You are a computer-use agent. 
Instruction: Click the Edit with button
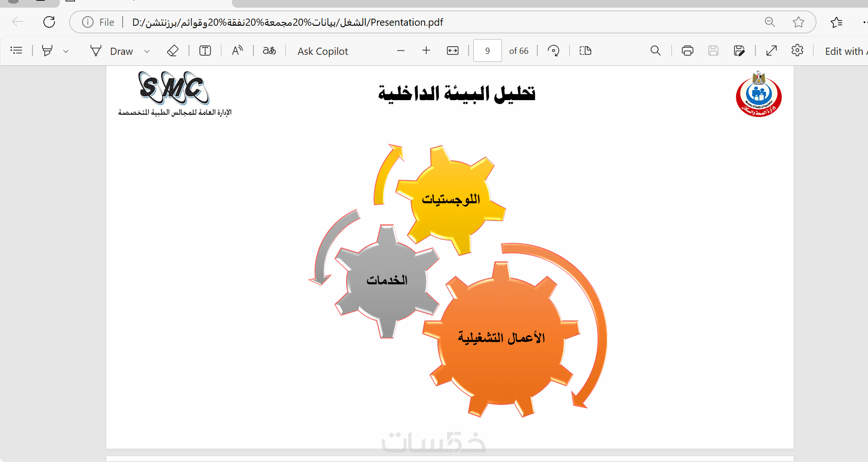coord(846,51)
